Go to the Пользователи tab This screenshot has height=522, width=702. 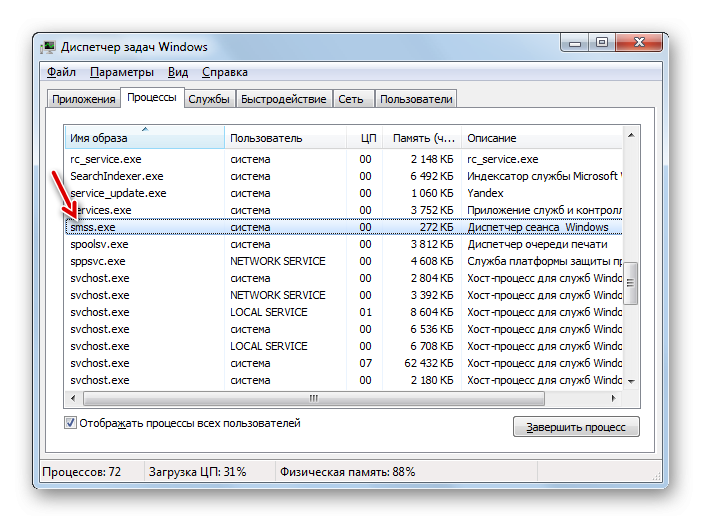[x=416, y=99]
